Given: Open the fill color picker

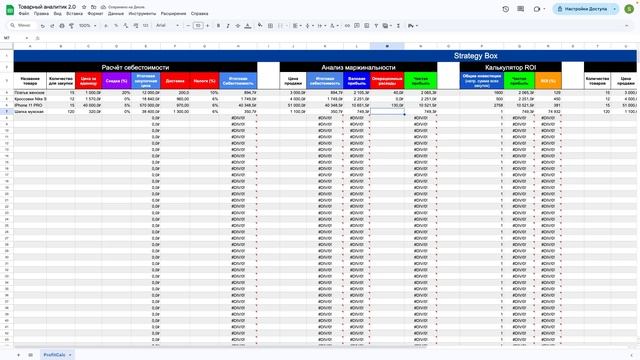Looking at the screenshot, I should pos(260,26).
